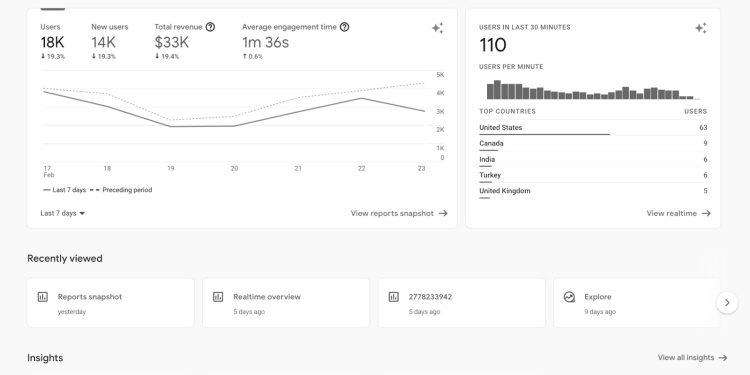750x375 pixels.
Task: Click the 22 date label on chart axis
Action: (x=362, y=168)
